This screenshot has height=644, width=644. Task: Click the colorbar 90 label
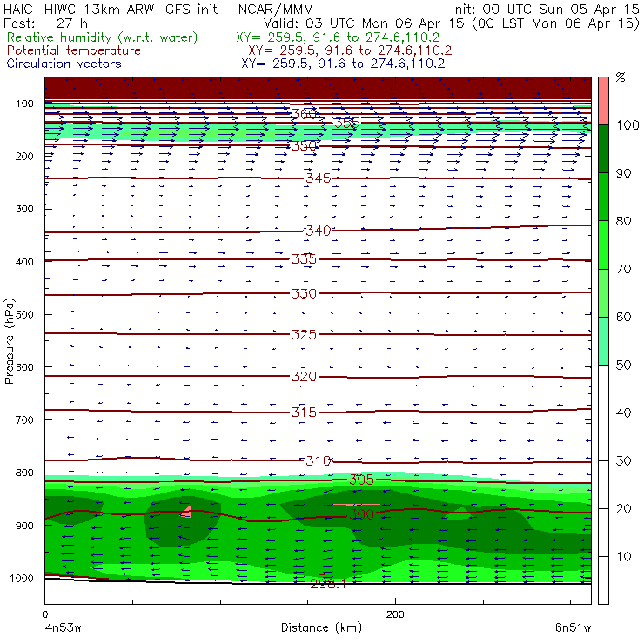pos(623,173)
